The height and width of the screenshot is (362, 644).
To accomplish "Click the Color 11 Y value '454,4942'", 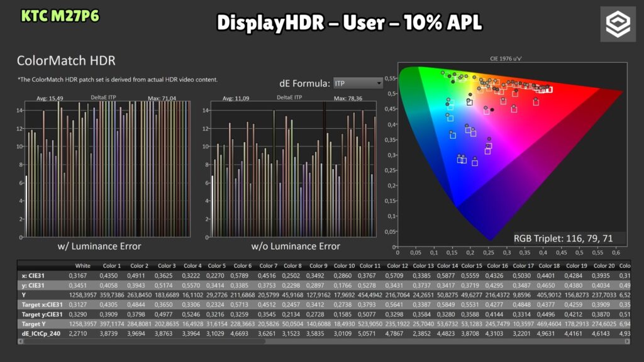I will (x=370, y=295).
